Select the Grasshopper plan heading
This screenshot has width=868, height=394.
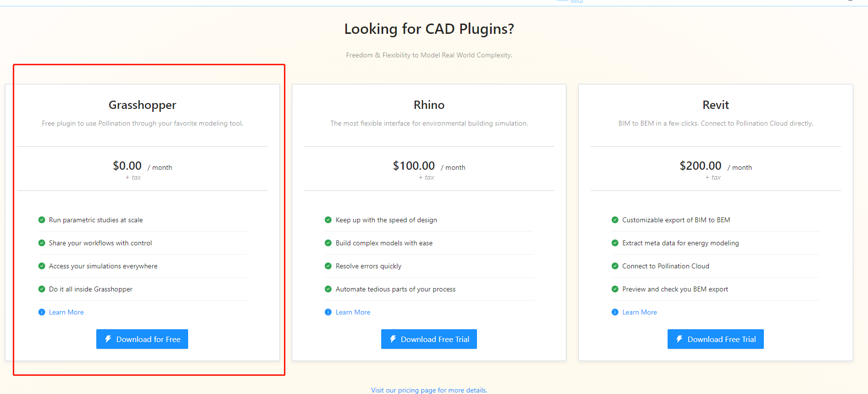pyautogui.click(x=142, y=105)
